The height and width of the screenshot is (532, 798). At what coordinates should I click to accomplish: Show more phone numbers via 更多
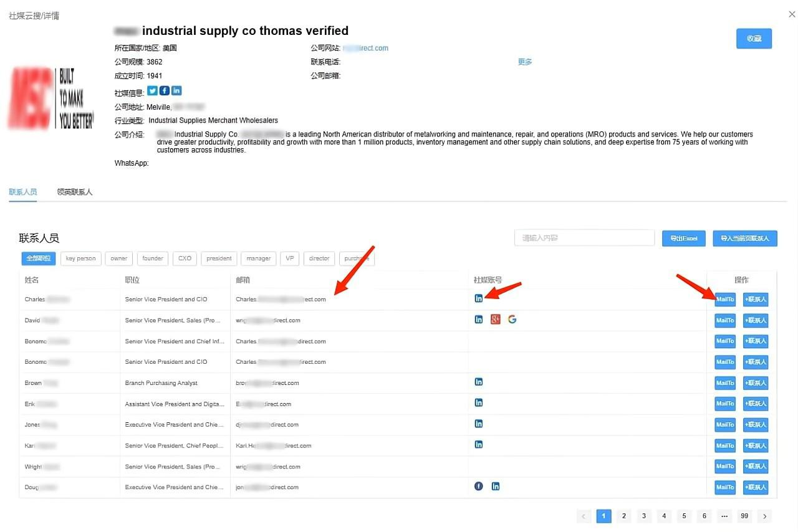click(525, 62)
